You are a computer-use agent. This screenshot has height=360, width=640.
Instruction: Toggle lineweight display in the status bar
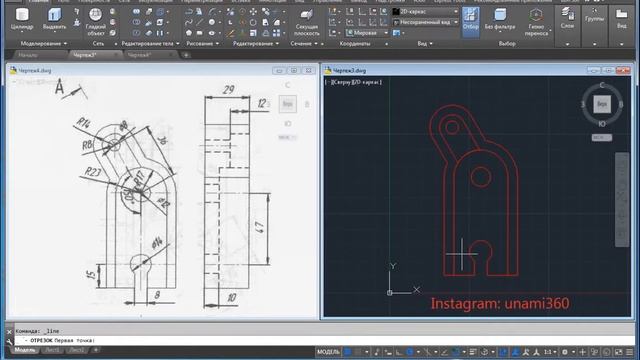[473, 352]
